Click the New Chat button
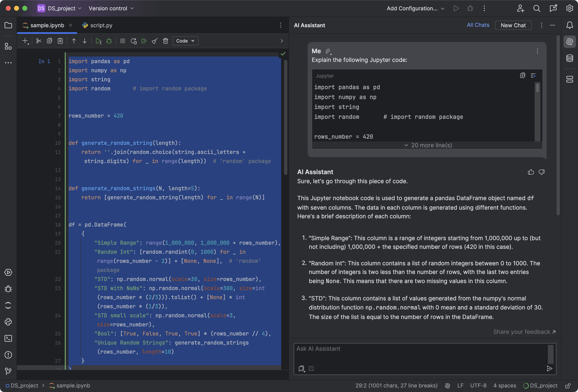The width and height of the screenshot is (578, 392). point(513,25)
